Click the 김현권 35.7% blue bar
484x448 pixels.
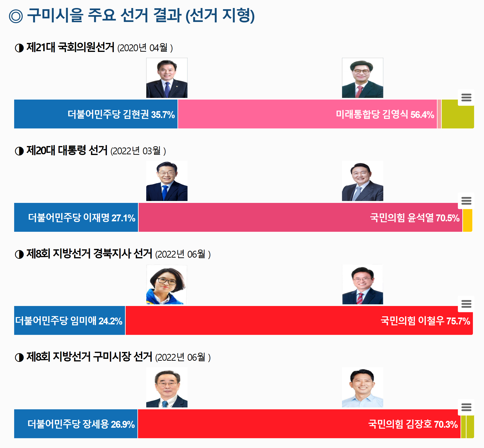(x=96, y=114)
